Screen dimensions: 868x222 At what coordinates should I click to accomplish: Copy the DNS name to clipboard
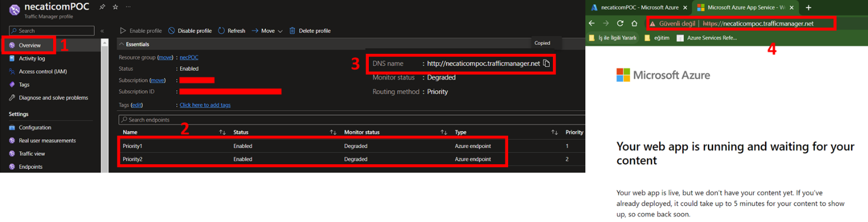547,63
